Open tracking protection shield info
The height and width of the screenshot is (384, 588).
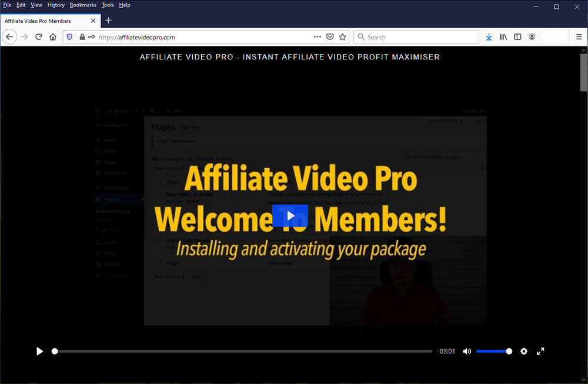tap(69, 36)
